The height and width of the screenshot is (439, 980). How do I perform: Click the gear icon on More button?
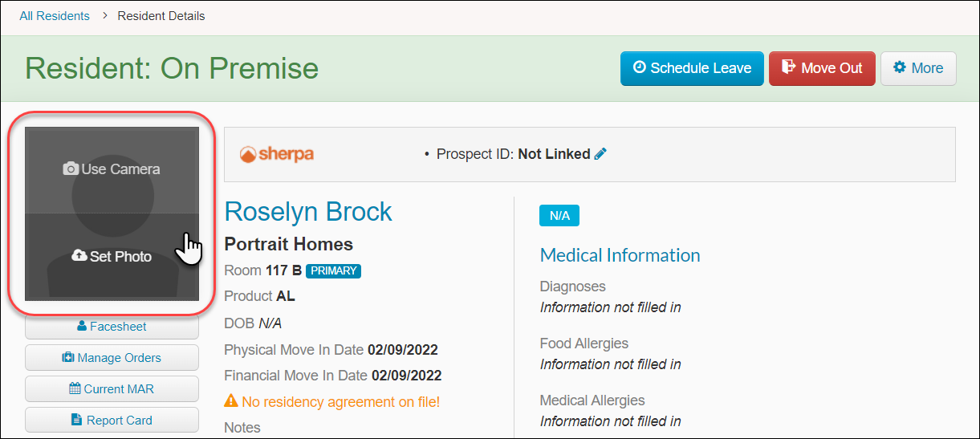click(900, 67)
